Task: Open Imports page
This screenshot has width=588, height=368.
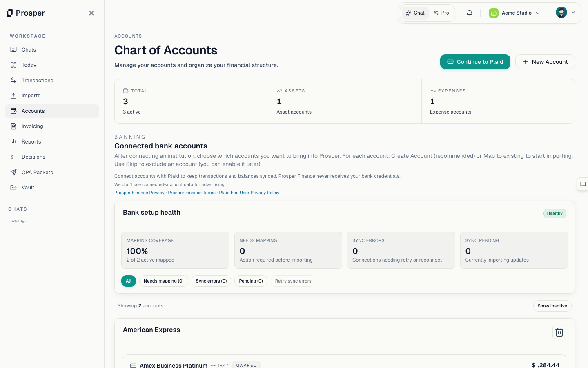Action: click(52, 96)
